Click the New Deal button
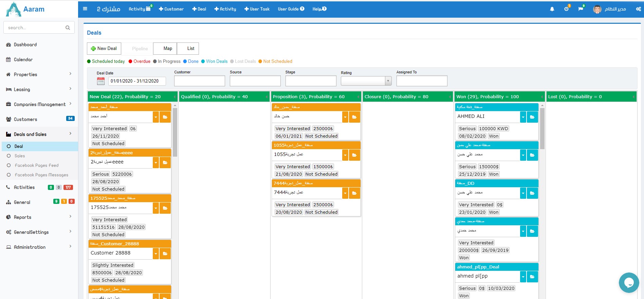Viewport: 644px width, 299px height. [x=104, y=49]
